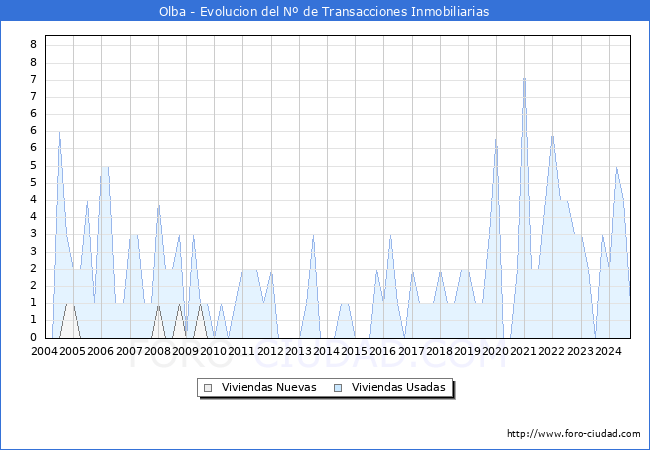Click the 2010 x-axis label
This screenshot has width=650, height=450.
213,351
